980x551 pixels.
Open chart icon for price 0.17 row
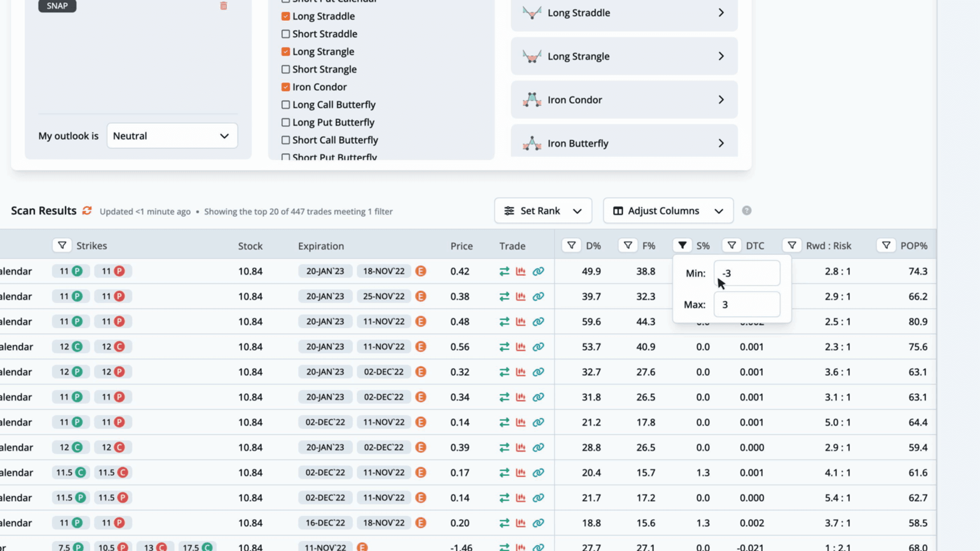[521, 473]
